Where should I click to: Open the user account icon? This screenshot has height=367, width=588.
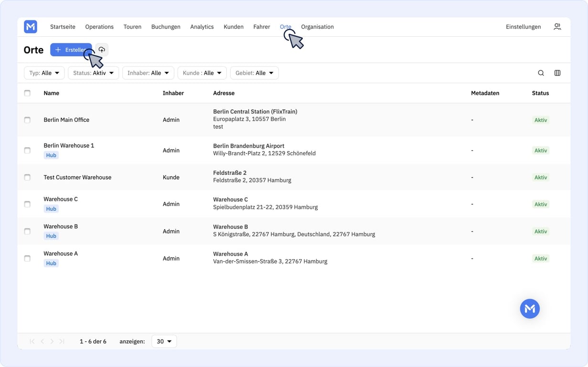point(557,27)
